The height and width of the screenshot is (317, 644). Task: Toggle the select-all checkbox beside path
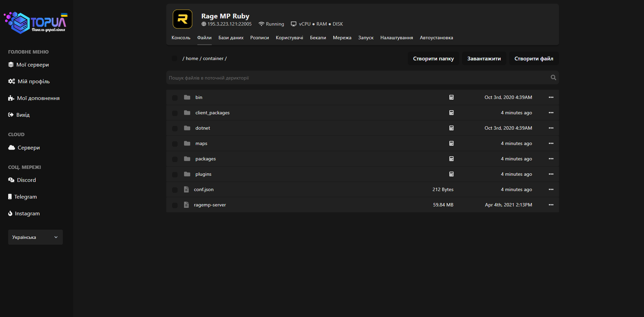pos(174,59)
